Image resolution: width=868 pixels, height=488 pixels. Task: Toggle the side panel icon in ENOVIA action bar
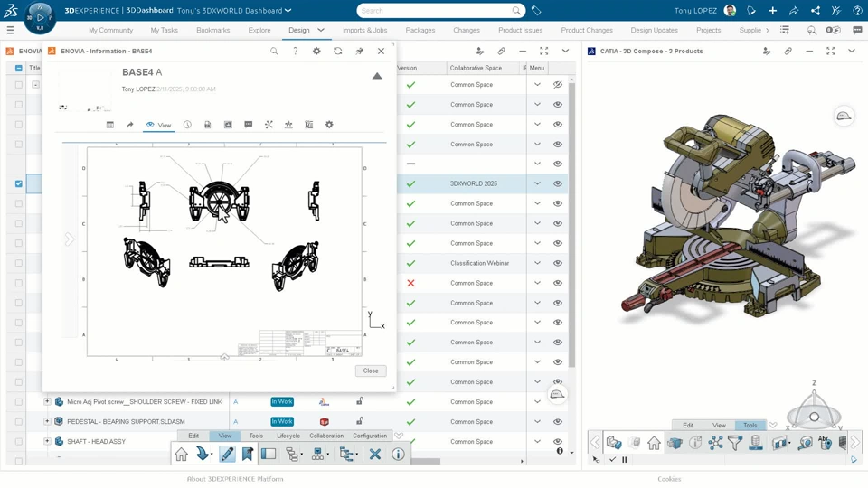(x=269, y=455)
